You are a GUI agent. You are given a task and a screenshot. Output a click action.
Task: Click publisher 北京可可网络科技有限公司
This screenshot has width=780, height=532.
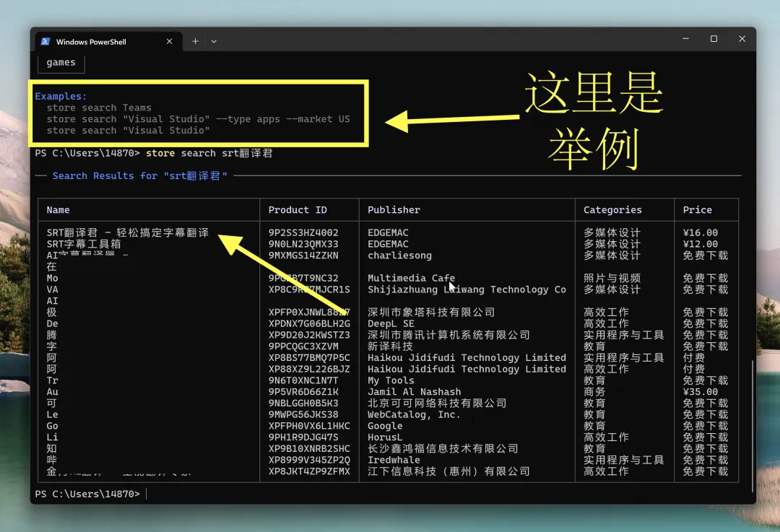(437, 404)
